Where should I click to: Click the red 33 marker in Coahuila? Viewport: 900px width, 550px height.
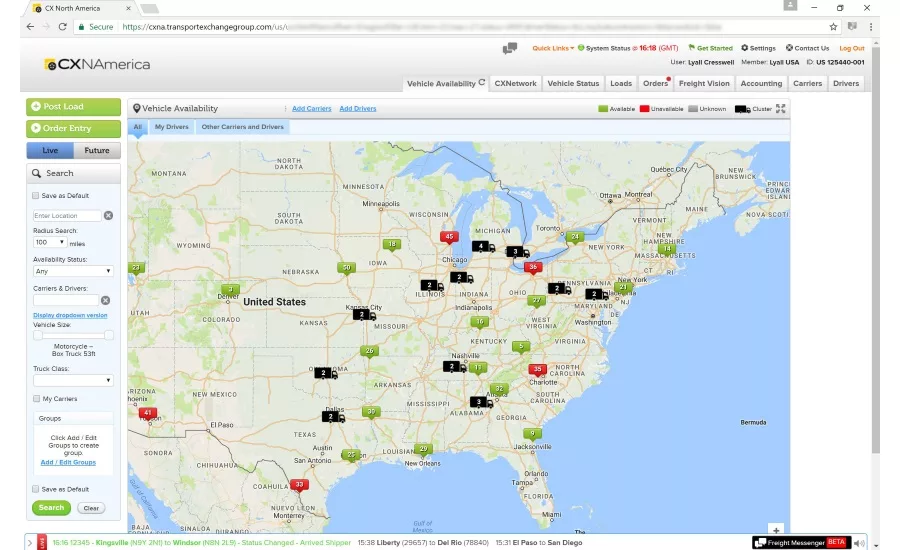pos(299,486)
